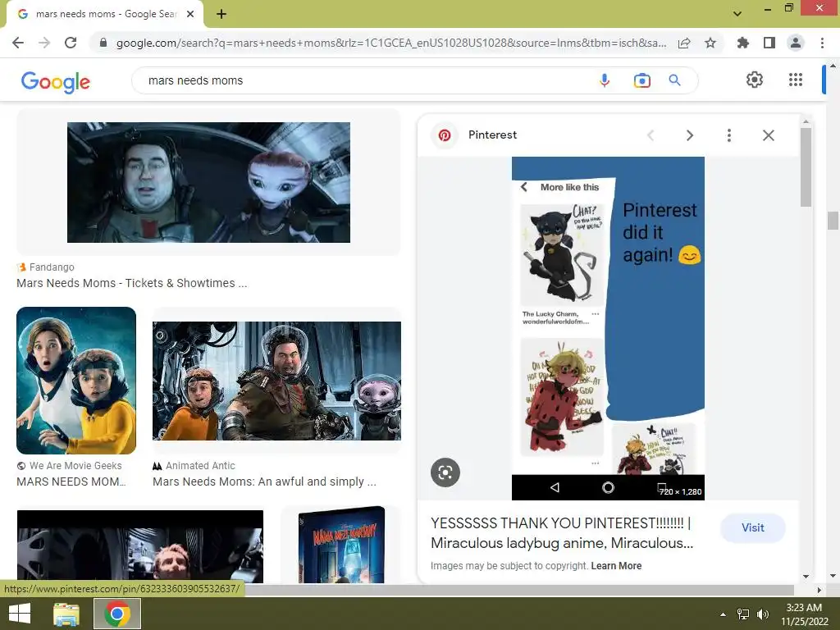Click the page horizontal scrollbar
The width and height of the screenshot is (840, 630).
519,590
